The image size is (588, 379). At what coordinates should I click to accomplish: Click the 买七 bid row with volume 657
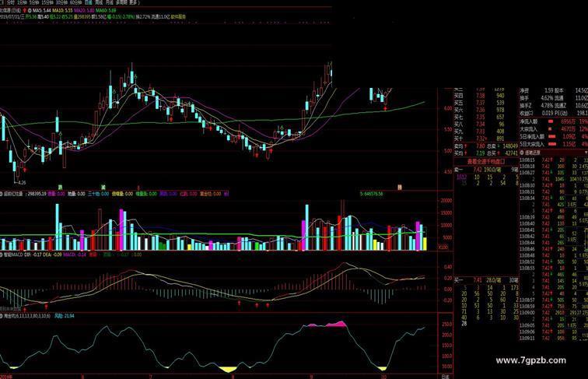coord(479,117)
